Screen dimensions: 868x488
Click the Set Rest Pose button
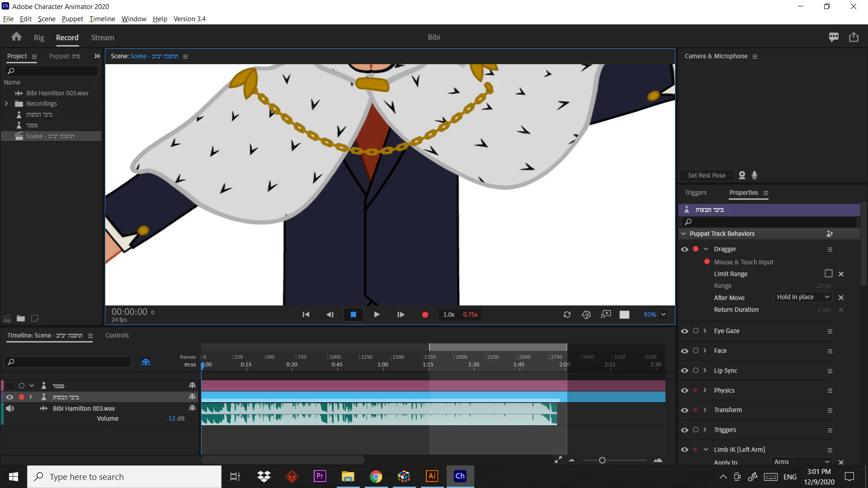(x=706, y=175)
